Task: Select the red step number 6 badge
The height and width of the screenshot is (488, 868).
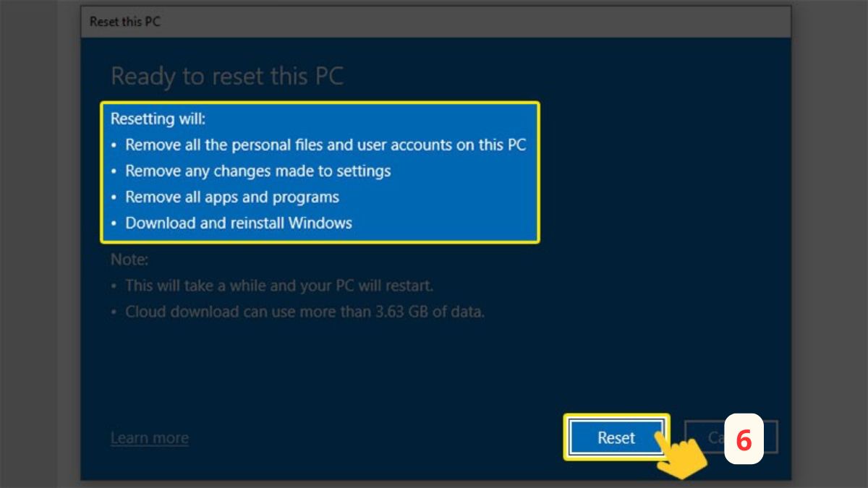Action: tap(744, 439)
